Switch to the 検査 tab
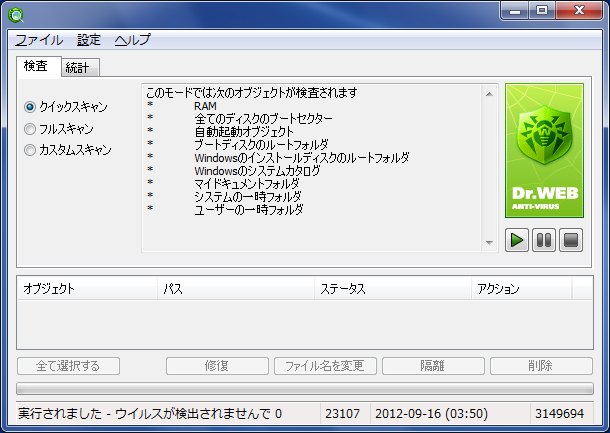Viewport: 610px width, 433px height. [38, 66]
